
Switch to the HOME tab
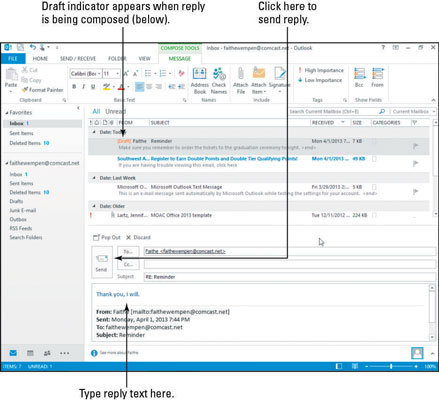pos(40,59)
